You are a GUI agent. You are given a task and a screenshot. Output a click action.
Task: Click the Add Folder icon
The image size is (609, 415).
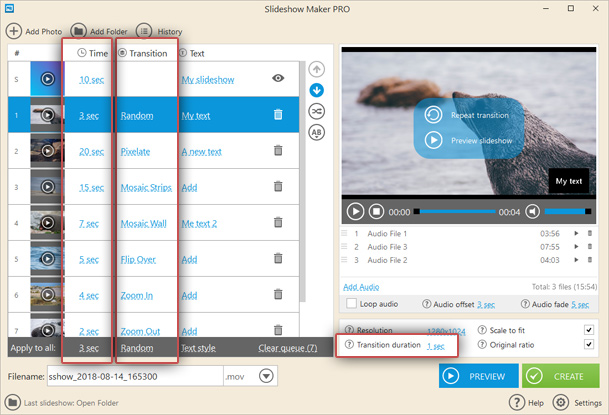(78, 31)
